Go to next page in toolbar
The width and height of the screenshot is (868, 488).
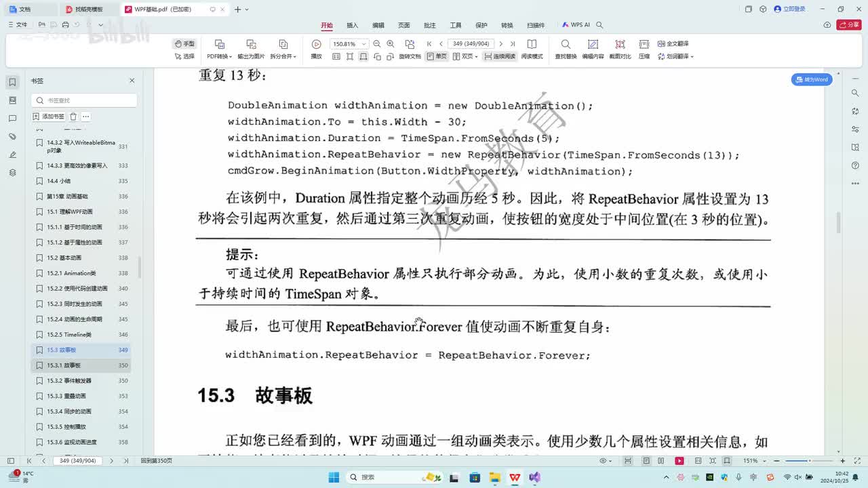pyautogui.click(x=501, y=43)
